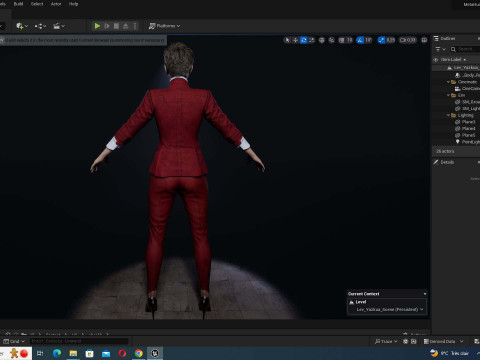Collapse the Env folder in Outliner

[448, 95]
